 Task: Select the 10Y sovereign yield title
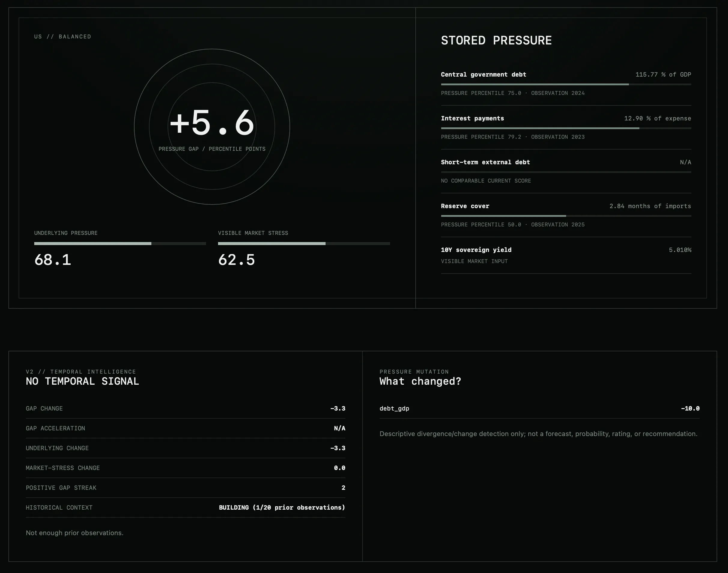point(476,250)
